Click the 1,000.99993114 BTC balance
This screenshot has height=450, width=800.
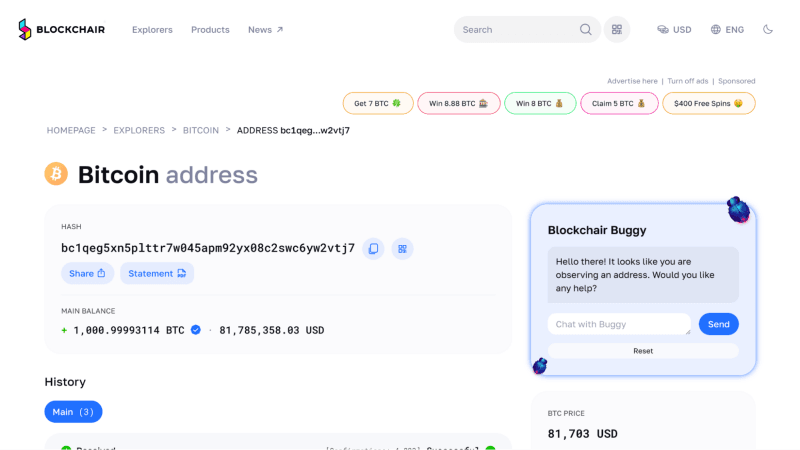129,330
